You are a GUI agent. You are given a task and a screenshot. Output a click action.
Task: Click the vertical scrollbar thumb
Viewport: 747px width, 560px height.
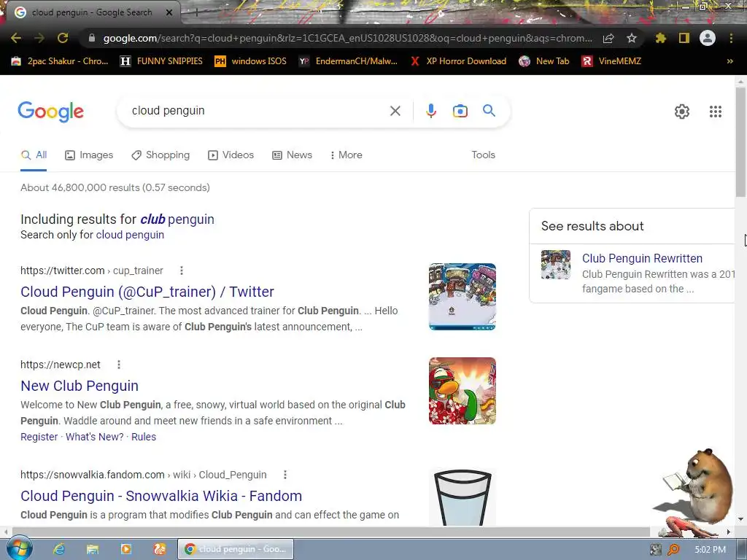[x=740, y=141]
